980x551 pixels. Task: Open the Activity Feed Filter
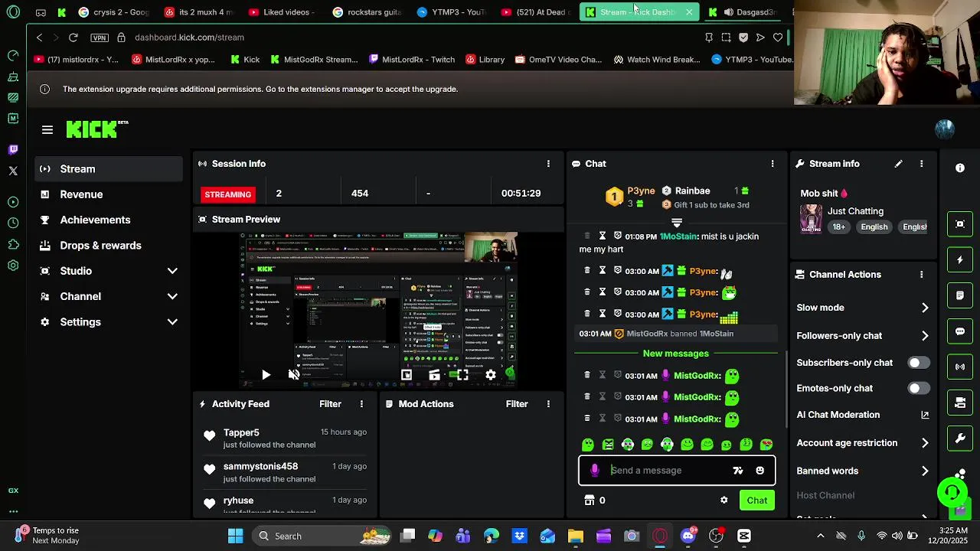[x=330, y=404]
